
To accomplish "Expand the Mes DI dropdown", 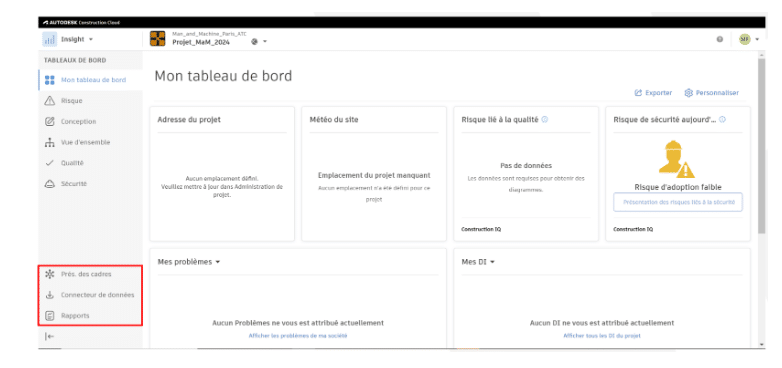I will coord(492,262).
